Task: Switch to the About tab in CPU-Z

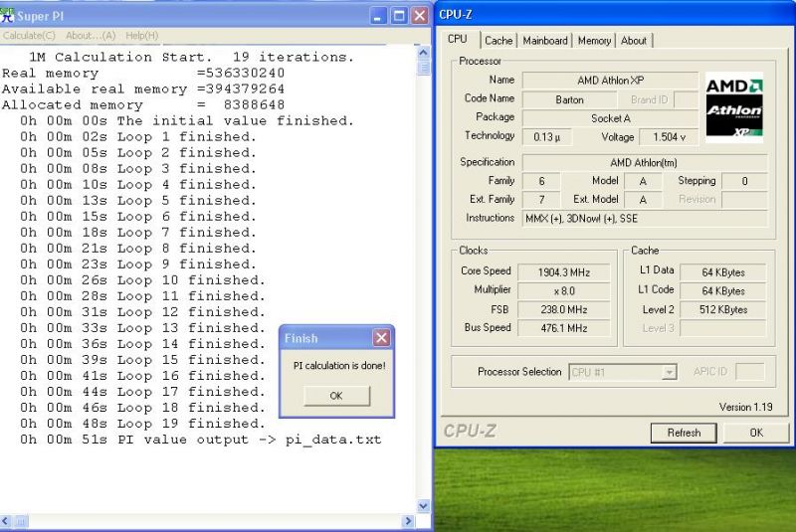Action: tap(634, 41)
